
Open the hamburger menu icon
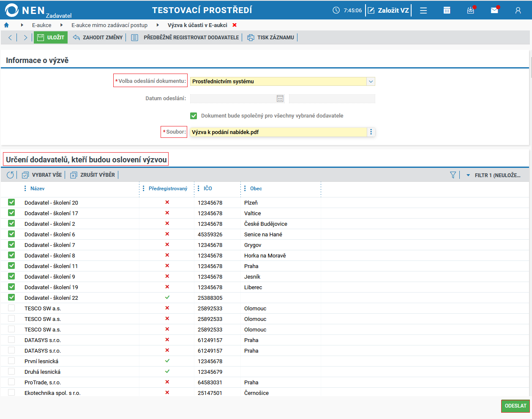(423, 10)
